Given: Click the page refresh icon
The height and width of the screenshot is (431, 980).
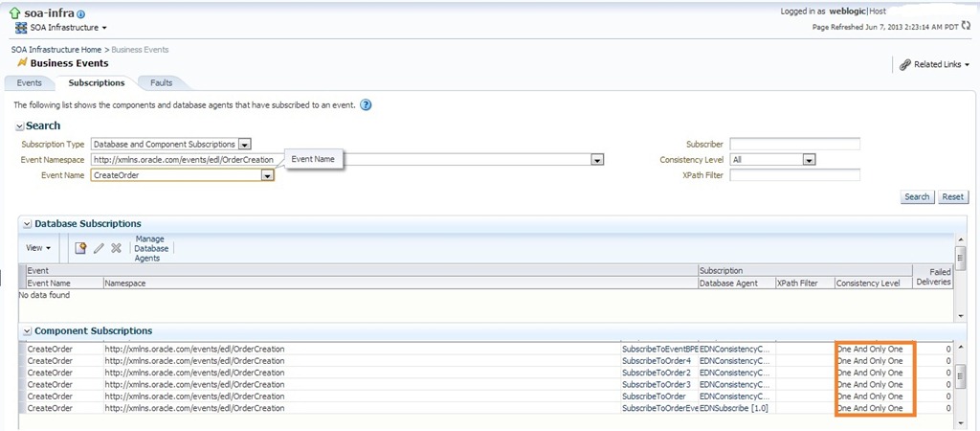Looking at the screenshot, I should [x=966, y=27].
